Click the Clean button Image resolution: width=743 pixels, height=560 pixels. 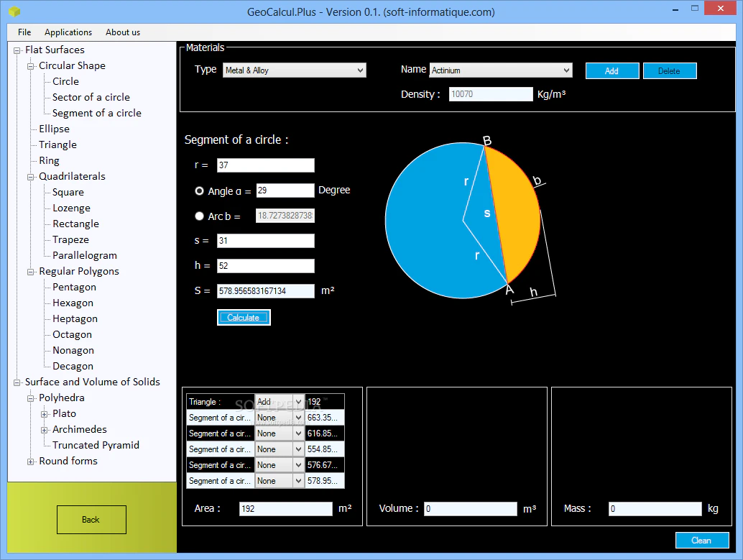pos(702,541)
